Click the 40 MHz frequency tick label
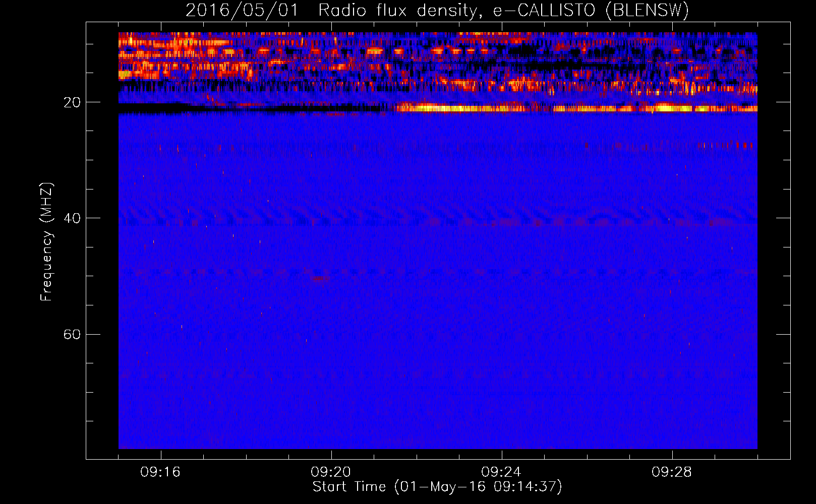Image resolution: width=816 pixels, height=504 pixels. coord(72,218)
